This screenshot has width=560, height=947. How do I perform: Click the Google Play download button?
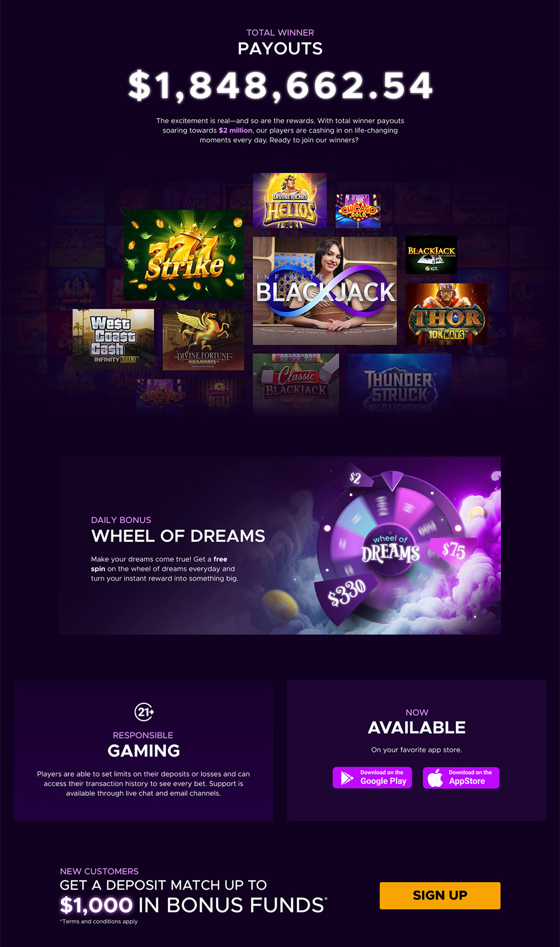tap(372, 778)
